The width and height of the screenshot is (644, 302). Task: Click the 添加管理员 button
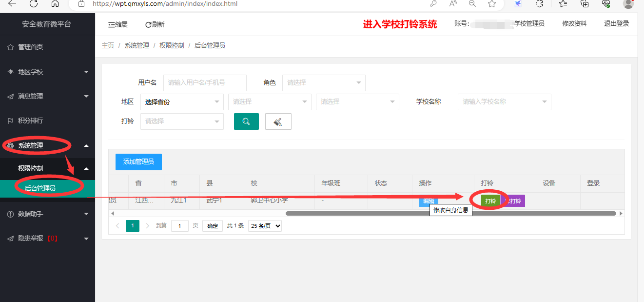[x=138, y=162]
